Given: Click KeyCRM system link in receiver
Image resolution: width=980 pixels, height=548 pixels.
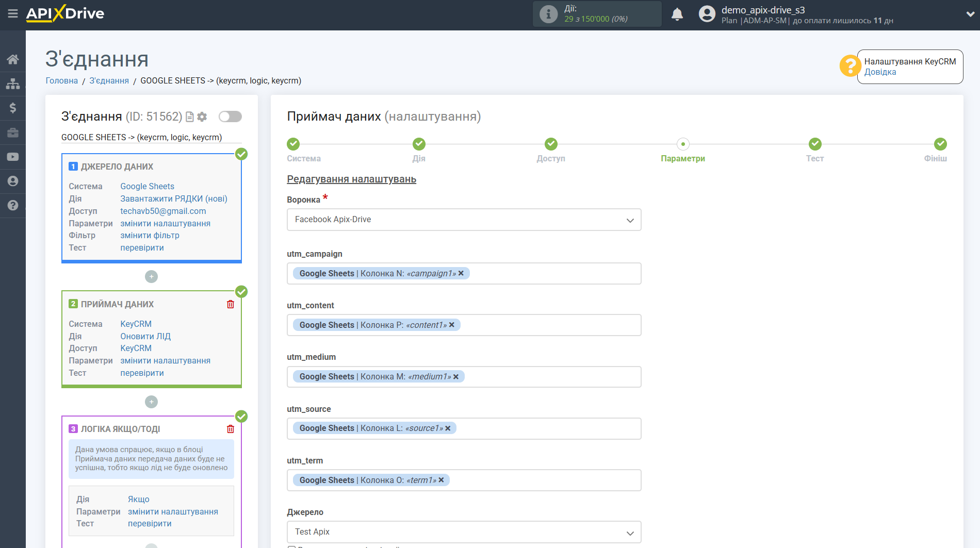Looking at the screenshot, I should click(x=136, y=324).
